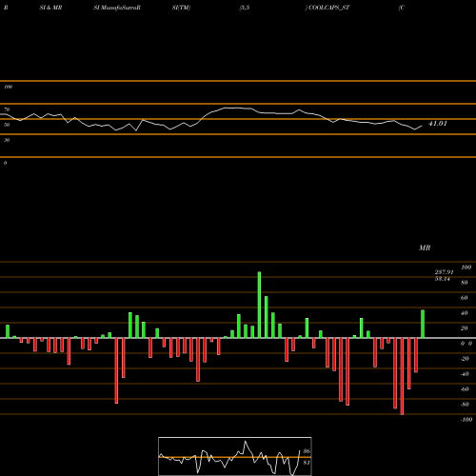Click the 'COOLCAPS_ST' symbol label
This screenshot has width=476, height=476.
329,8
